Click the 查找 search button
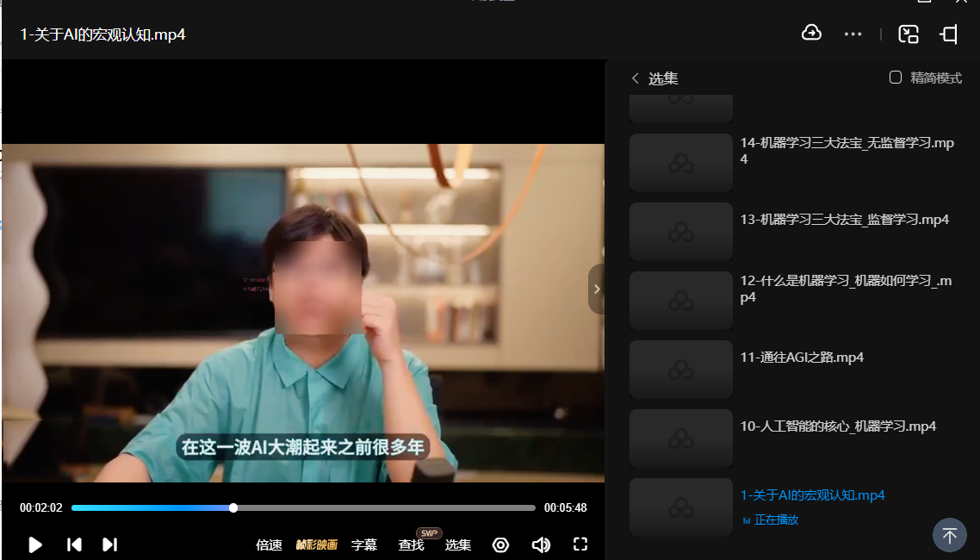Screen dimensions: 980x560 [412, 544]
